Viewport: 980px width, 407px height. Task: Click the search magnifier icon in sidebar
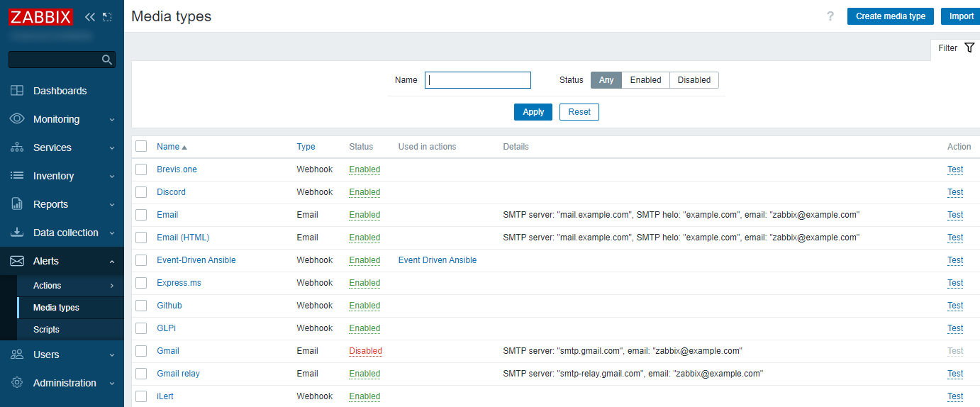pos(107,60)
